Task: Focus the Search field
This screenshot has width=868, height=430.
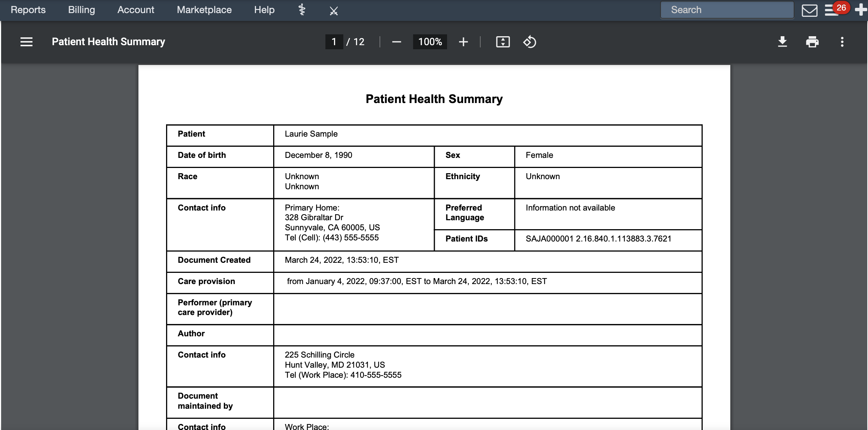Action: coord(727,10)
